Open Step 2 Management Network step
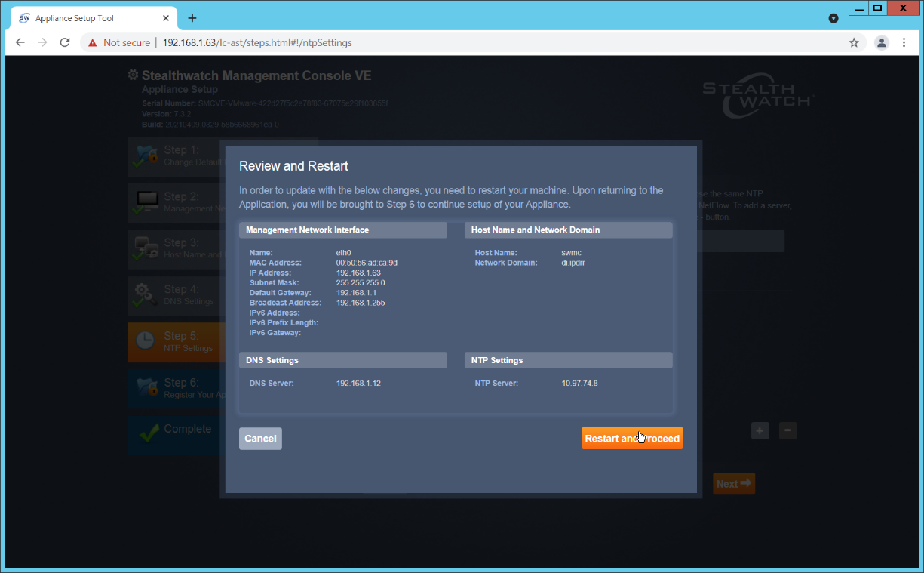This screenshot has height=573, width=924. [176, 202]
